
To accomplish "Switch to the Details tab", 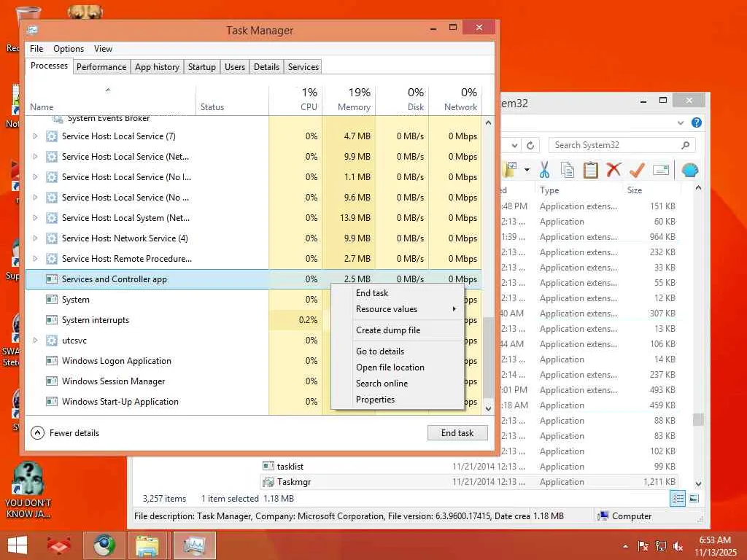I will click(x=266, y=67).
